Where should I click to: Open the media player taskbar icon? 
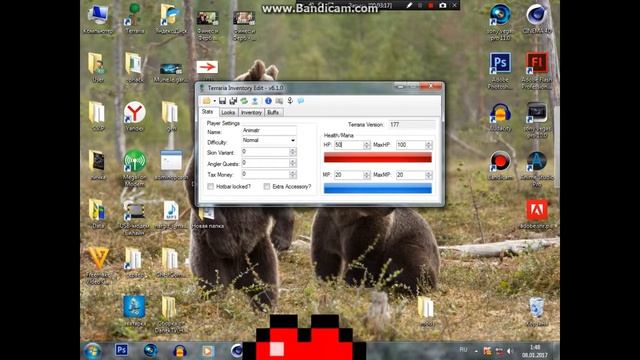pyautogui.click(x=208, y=351)
